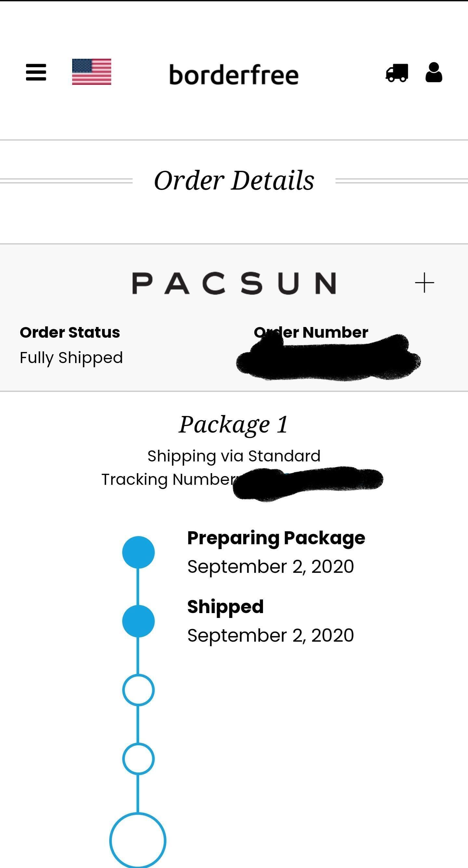Open the user account icon

point(434,72)
